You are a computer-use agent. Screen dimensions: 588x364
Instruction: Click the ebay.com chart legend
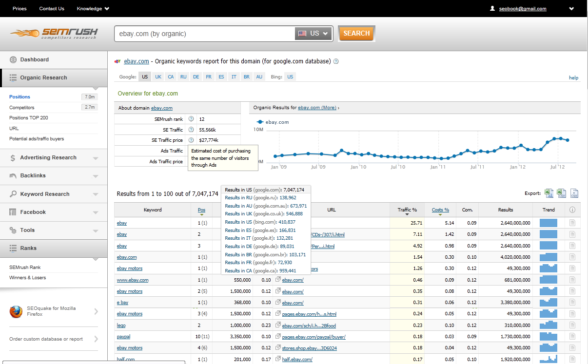pyautogui.click(x=273, y=122)
